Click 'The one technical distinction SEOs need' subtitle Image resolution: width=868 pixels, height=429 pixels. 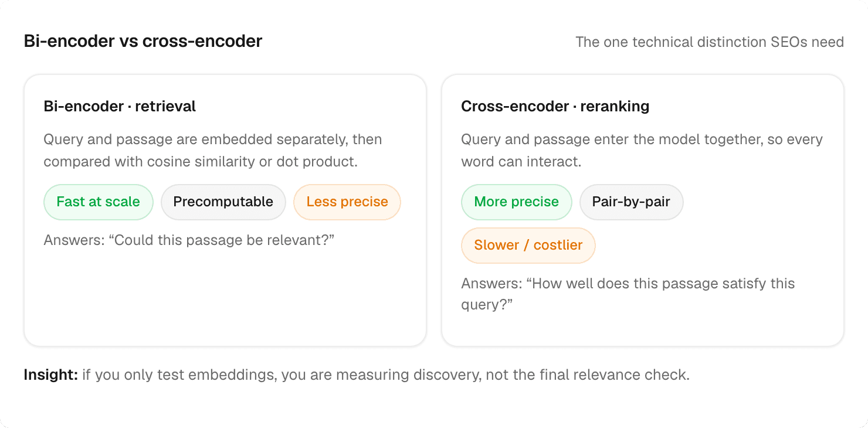(710, 42)
